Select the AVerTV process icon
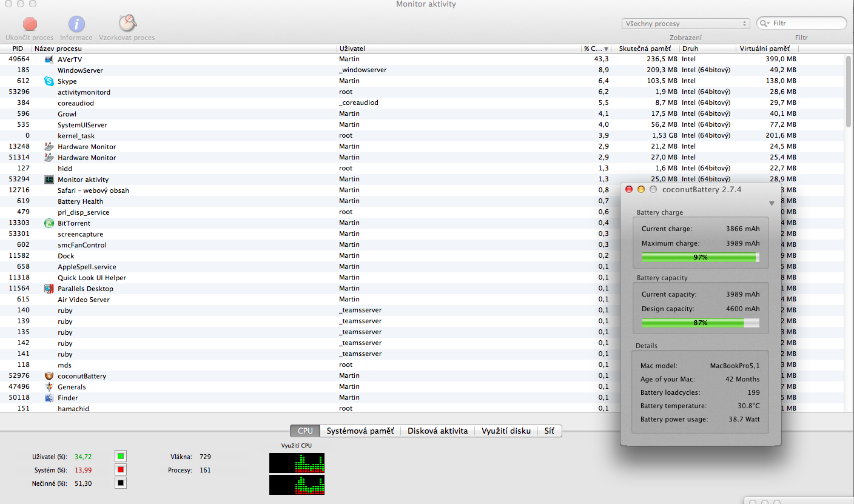Image resolution: width=854 pixels, height=504 pixels. [x=49, y=59]
